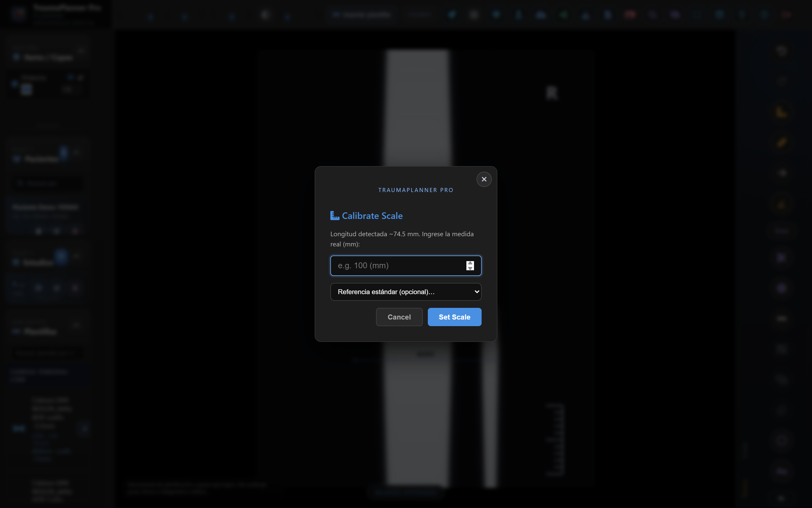
Task: Focus the real measurement input field
Action: 406,265
